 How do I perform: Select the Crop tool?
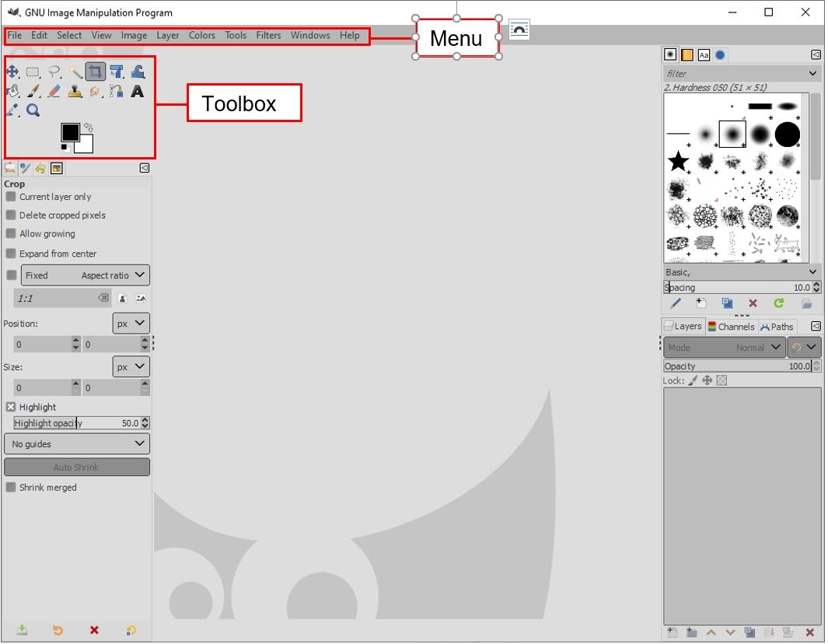tap(96, 72)
